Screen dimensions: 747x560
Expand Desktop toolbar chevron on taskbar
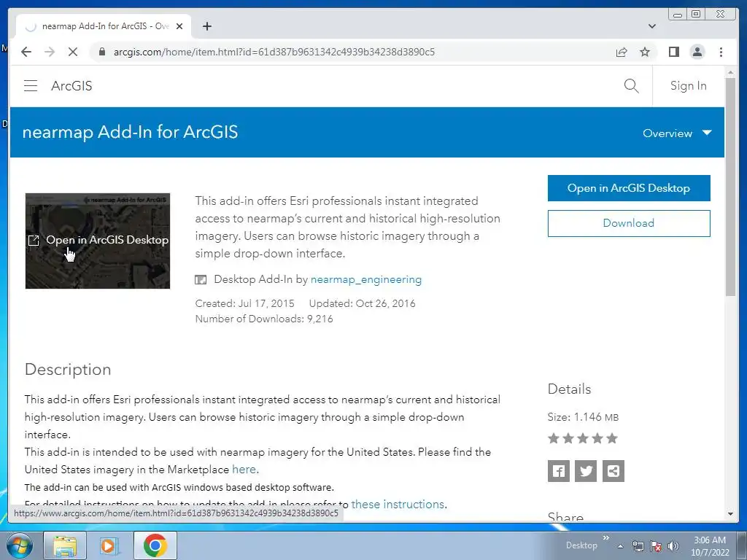pyautogui.click(x=606, y=537)
